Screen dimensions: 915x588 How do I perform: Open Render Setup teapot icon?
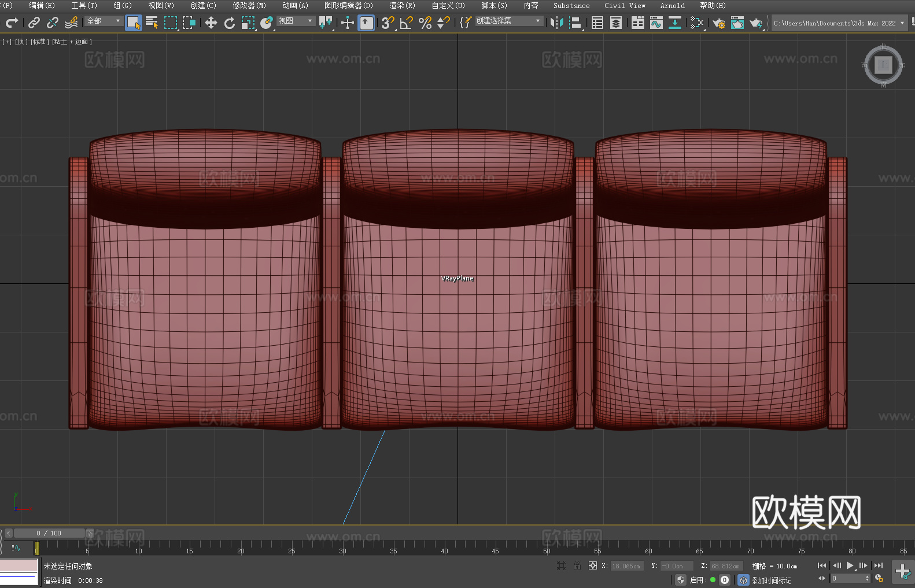coord(719,23)
